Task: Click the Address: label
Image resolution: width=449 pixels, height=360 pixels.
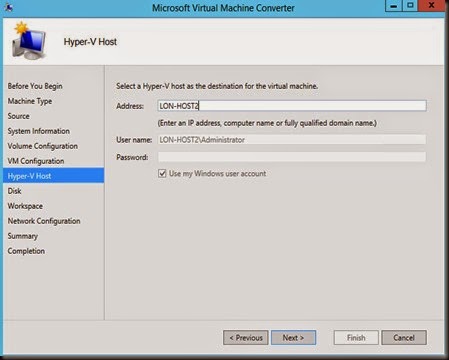Action: click(x=130, y=106)
